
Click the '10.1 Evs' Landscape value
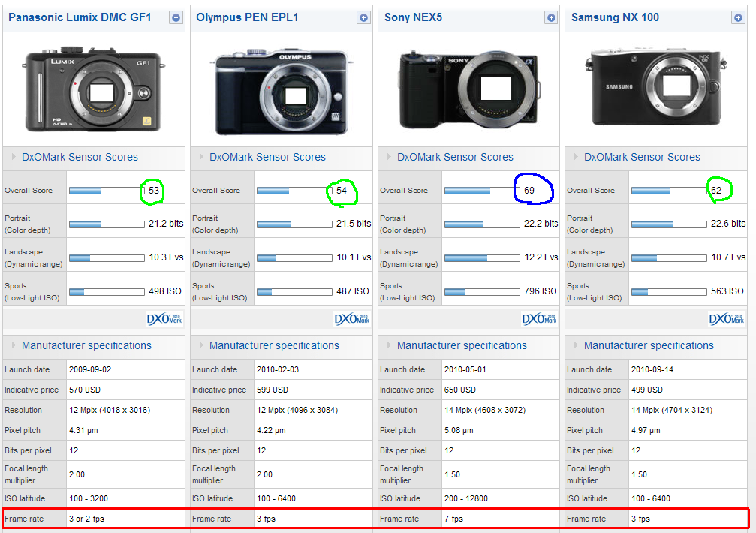pyautogui.click(x=354, y=257)
